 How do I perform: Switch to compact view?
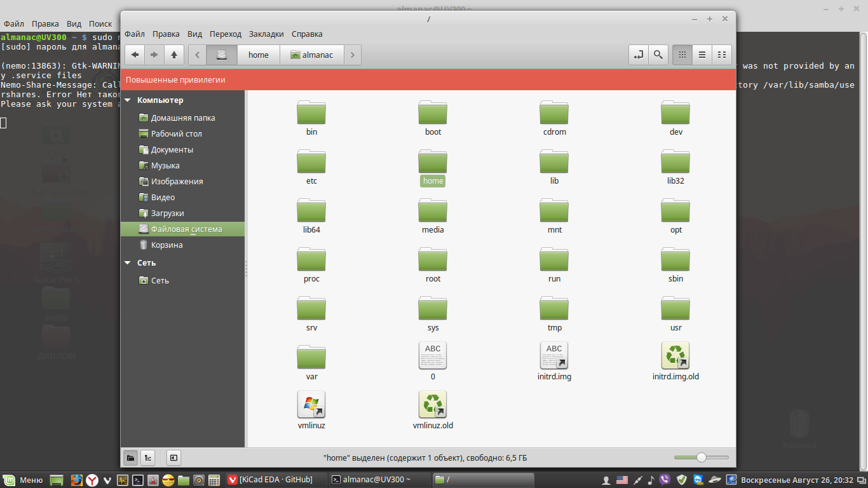click(722, 55)
